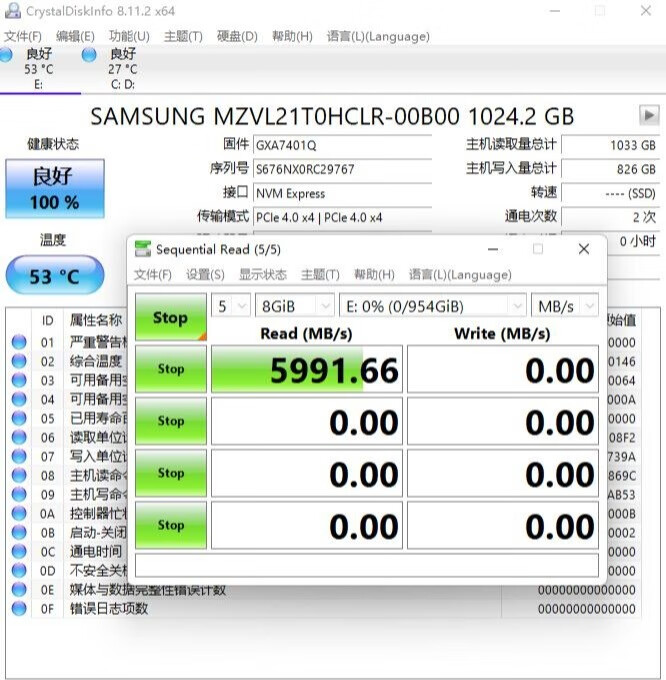Click serial number field S676NX0RC29767
Image resolution: width=666 pixels, height=680 pixels.
pyautogui.click(x=343, y=169)
